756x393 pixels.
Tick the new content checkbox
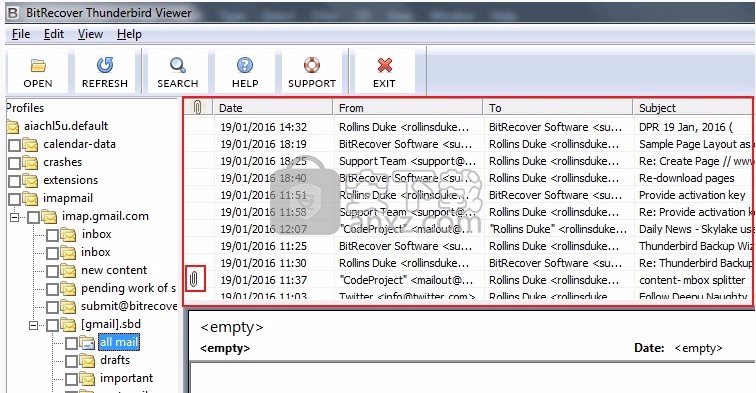pos(53,271)
